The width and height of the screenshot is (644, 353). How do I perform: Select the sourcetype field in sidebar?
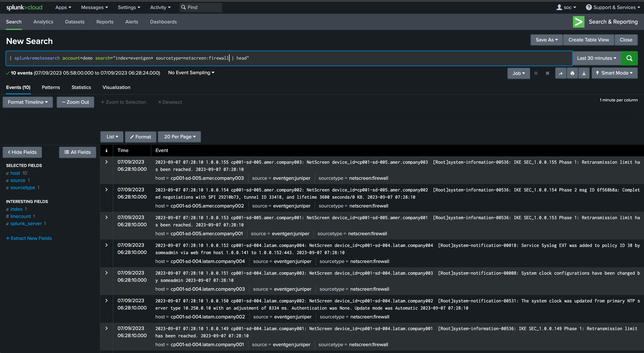tap(23, 187)
